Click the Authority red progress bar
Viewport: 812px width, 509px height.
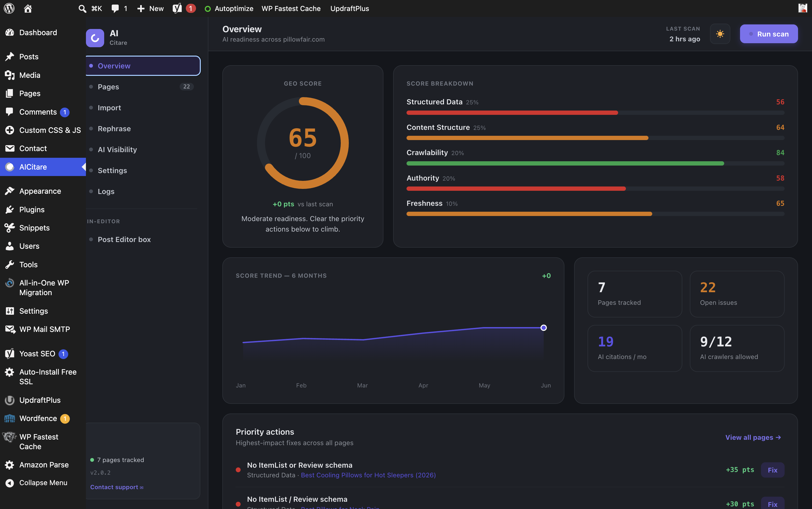pos(595,189)
